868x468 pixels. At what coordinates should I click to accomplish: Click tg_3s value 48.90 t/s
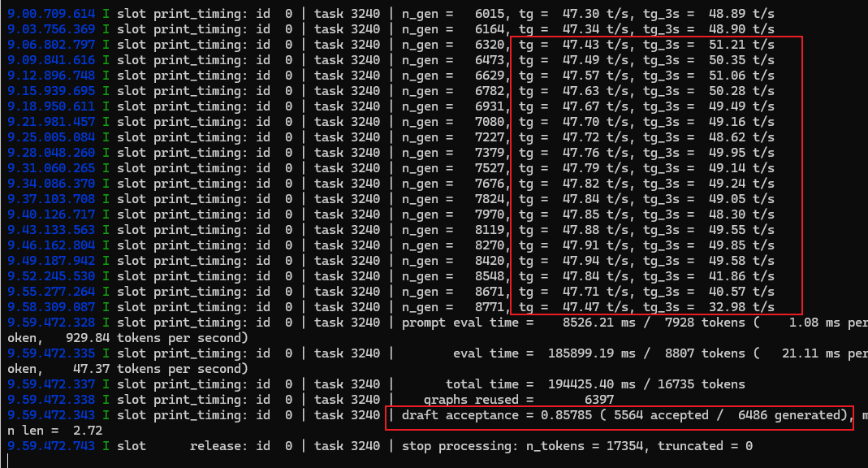pyautogui.click(x=741, y=28)
